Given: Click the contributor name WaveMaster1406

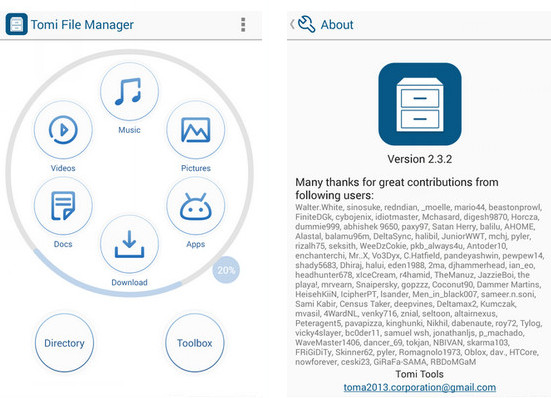Looking at the screenshot, I should 327,342.
